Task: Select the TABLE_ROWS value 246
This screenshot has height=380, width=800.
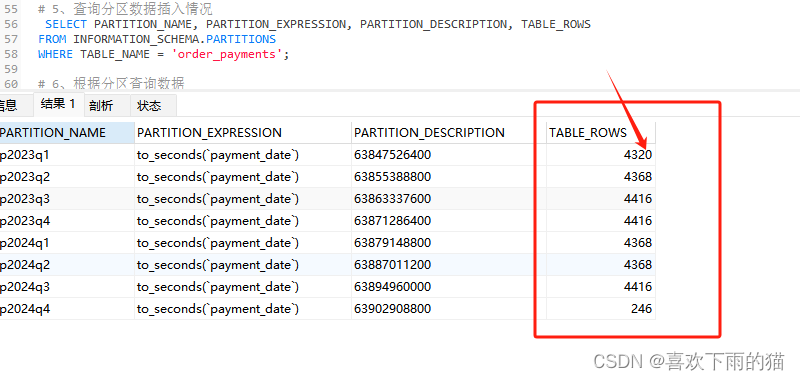Action: [641, 309]
